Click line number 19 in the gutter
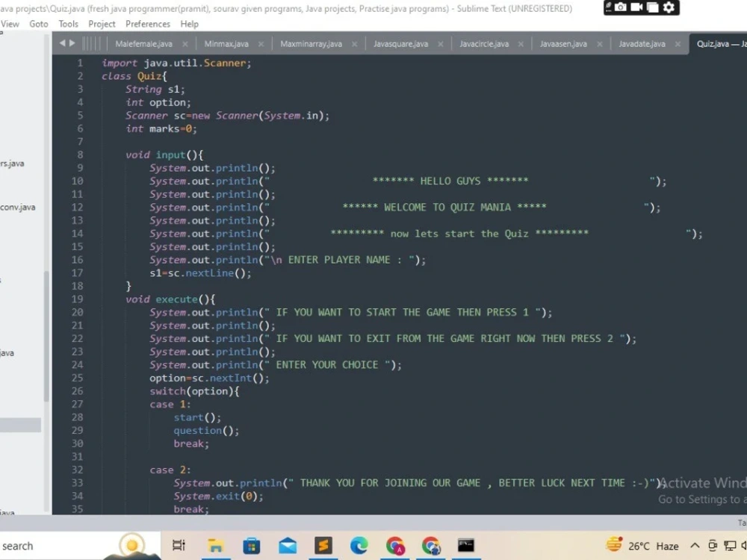 point(77,299)
